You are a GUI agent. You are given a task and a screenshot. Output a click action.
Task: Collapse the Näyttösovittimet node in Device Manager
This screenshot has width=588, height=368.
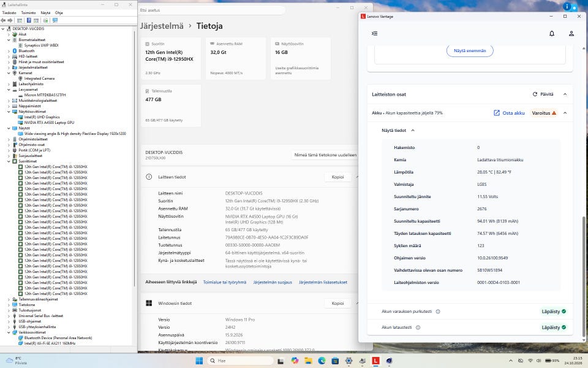[x=9, y=112]
